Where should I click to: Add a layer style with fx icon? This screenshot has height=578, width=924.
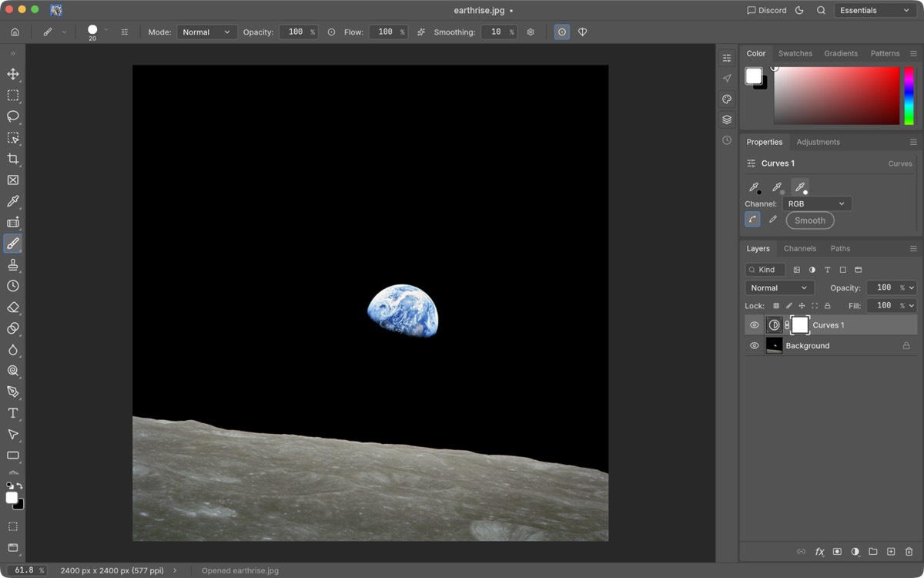point(820,552)
